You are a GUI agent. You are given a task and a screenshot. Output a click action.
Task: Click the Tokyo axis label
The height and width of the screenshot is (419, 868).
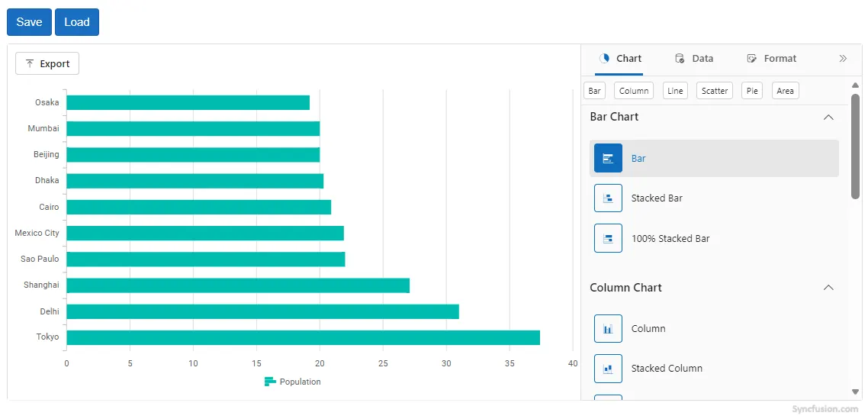point(47,337)
